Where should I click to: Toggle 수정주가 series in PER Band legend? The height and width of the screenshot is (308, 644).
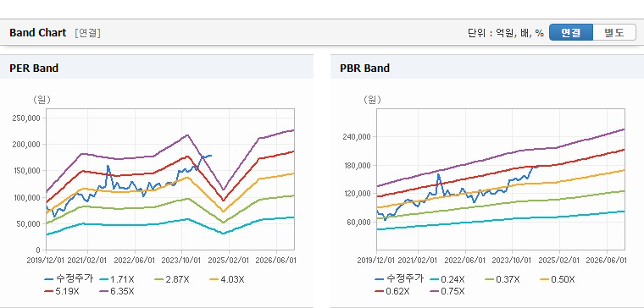tap(69, 279)
